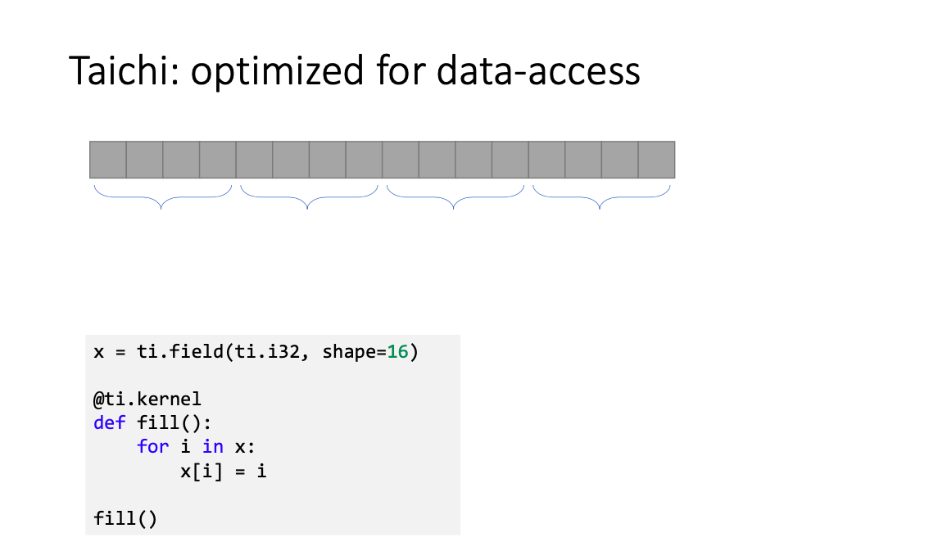Click the blue "def" keyword
Viewport: 929px width, 560px height.
(110, 422)
